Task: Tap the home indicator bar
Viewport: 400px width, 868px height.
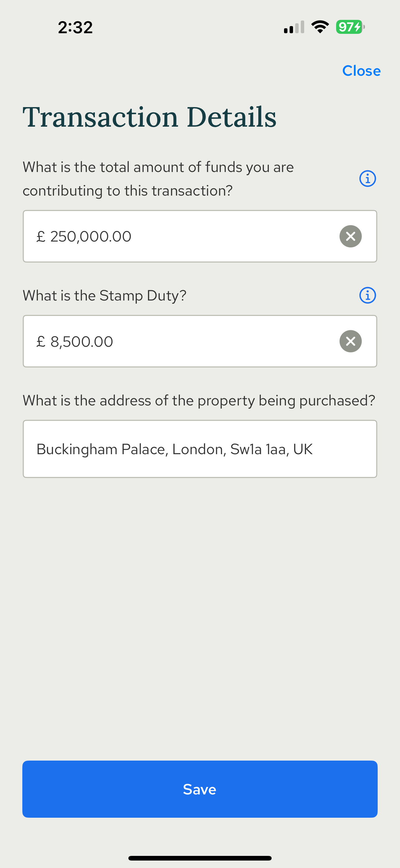Action: [200, 858]
